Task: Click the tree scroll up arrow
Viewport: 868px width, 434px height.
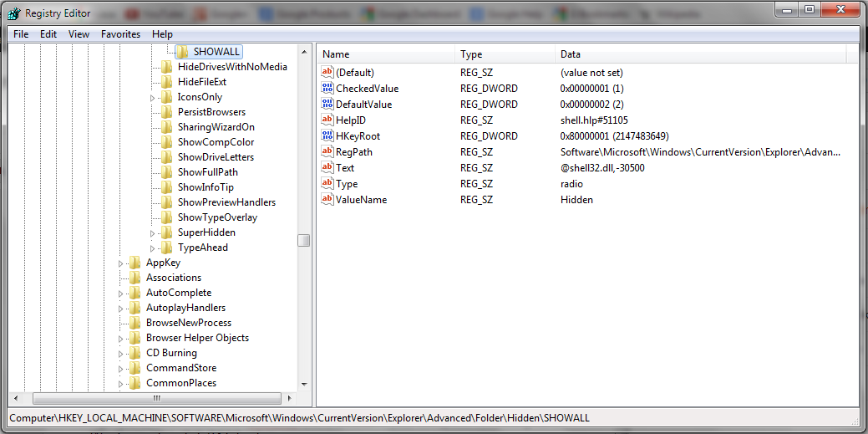Action: point(303,52)
